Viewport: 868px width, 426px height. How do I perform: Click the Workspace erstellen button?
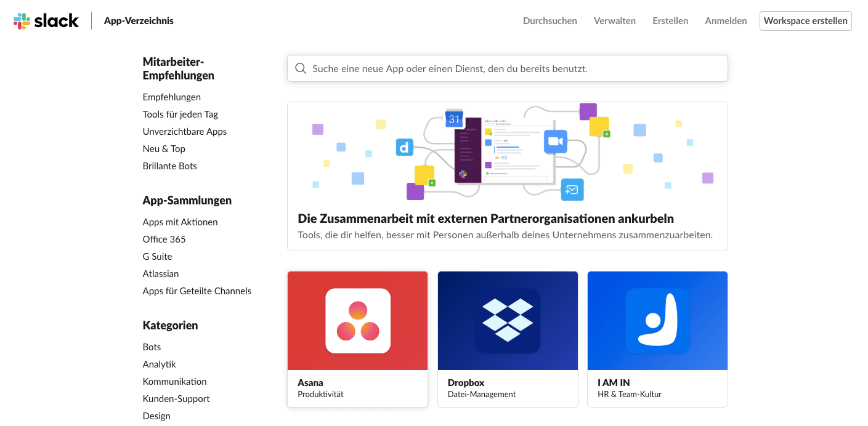[806, 20]
